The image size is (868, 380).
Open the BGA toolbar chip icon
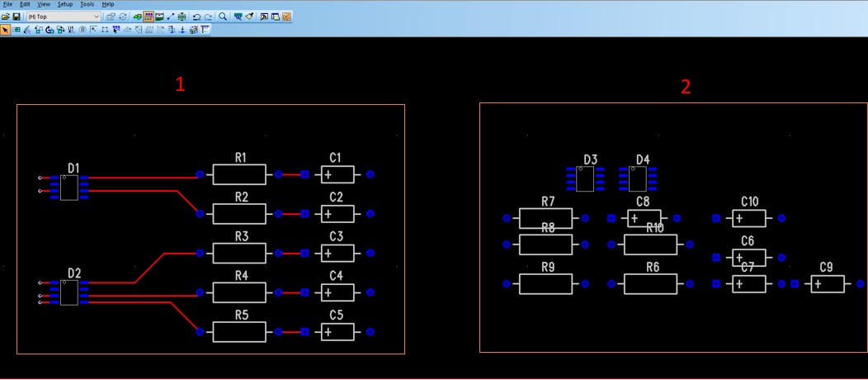(x=182, y=17)
